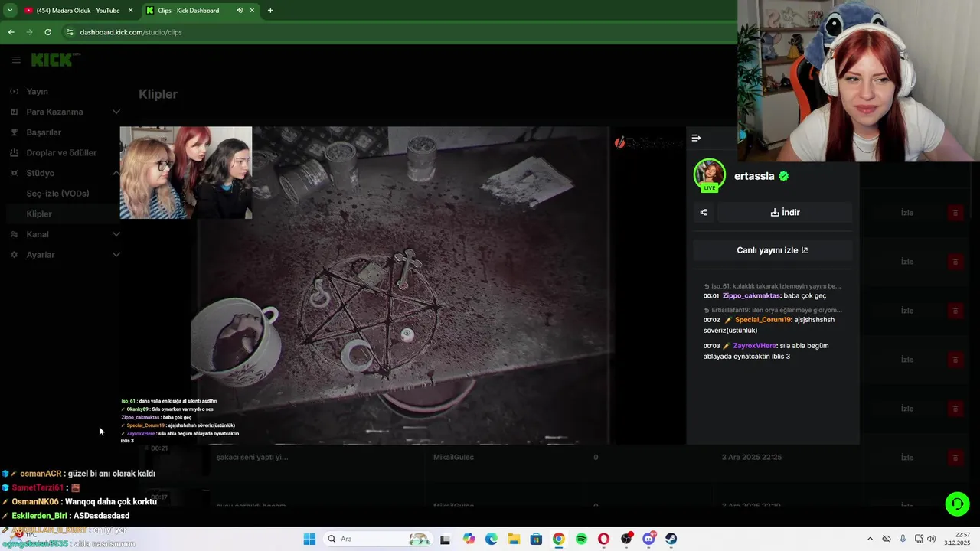Show hidden system tray icons
This screenshot has width=980, height=551.
click(x=870, y=539)
